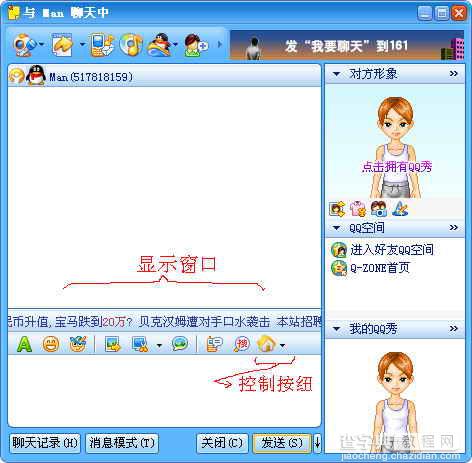Click icon beside 进入好友QQ空间
Screen dimensions: 472x463
339,250
